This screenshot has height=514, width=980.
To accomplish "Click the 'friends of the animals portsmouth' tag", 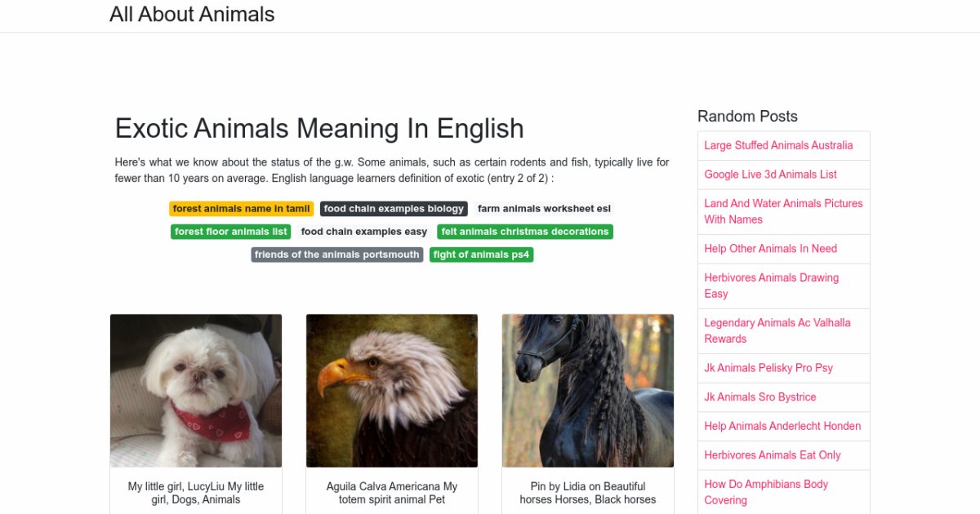I will pyautogui.click(x=337, y=255).
